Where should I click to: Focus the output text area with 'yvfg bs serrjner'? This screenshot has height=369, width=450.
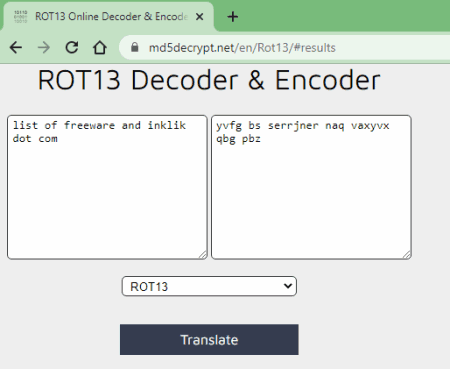[311, 187]
